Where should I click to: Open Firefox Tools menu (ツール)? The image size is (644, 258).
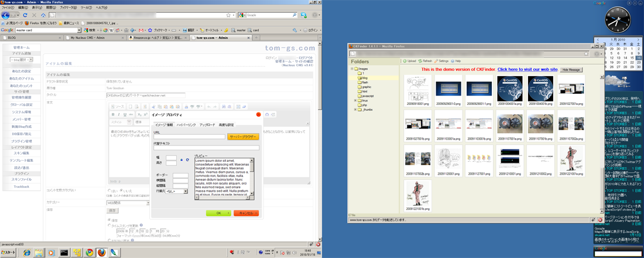pyautogui.click(x=86, y=8)
